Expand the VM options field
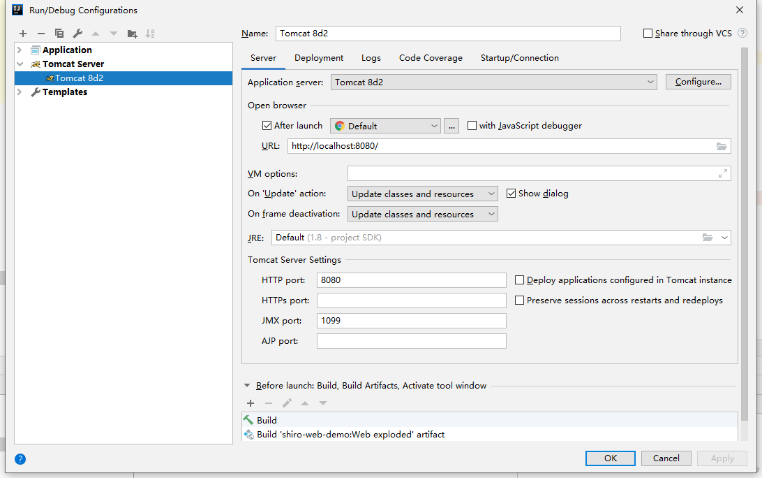This screenshot has width=762, height=478. point(723,173)
